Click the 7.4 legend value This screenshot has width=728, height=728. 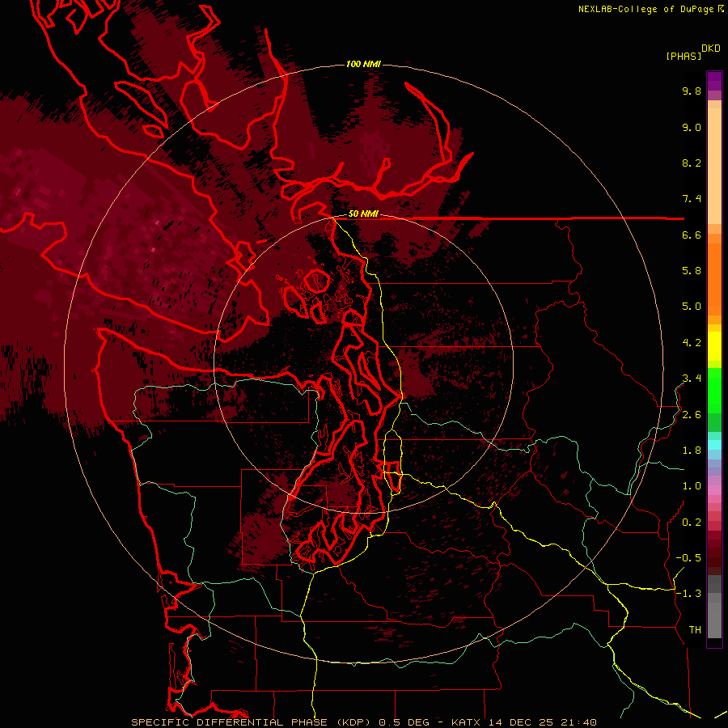692,199
